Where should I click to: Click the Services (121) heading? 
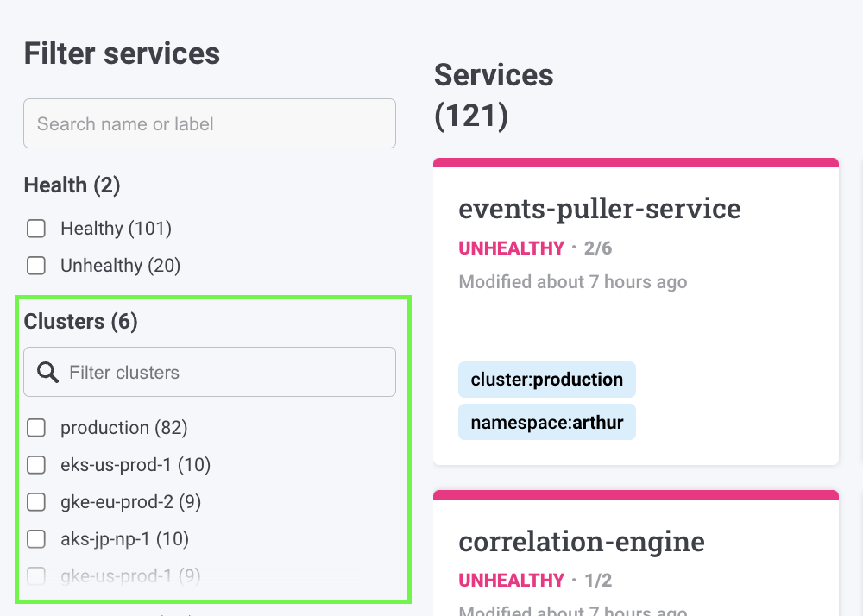tap(494, 95)
